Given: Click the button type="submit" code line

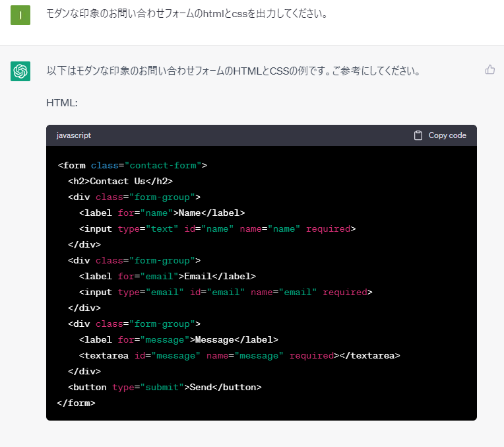Looking at the screenshot, I should (164, 387).
